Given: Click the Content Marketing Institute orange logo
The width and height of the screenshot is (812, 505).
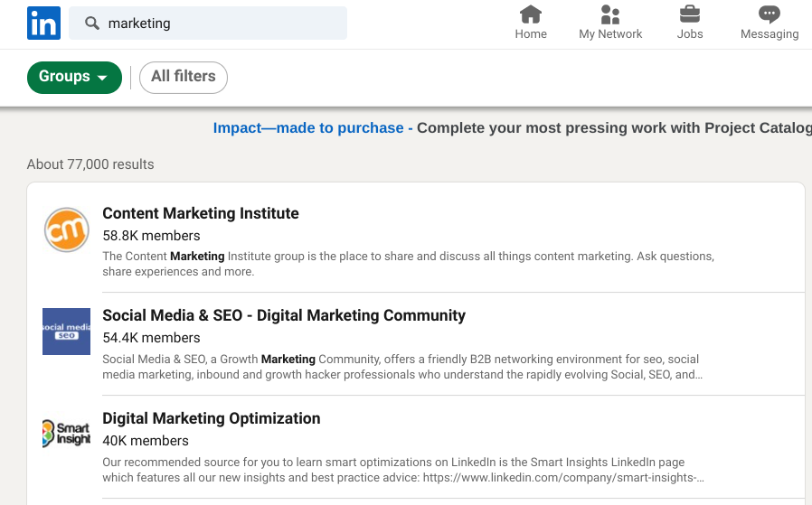Looking at the screenshot, I should (x=66, y=229).
